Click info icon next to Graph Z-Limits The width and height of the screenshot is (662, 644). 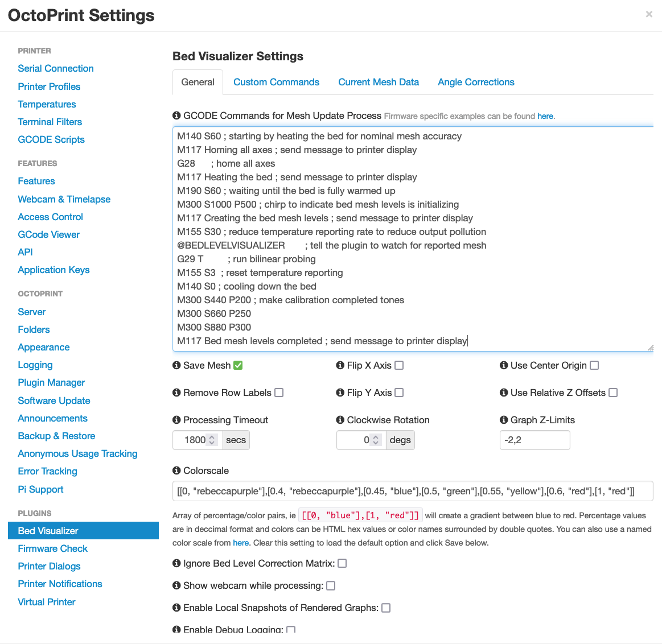[504, 420]
